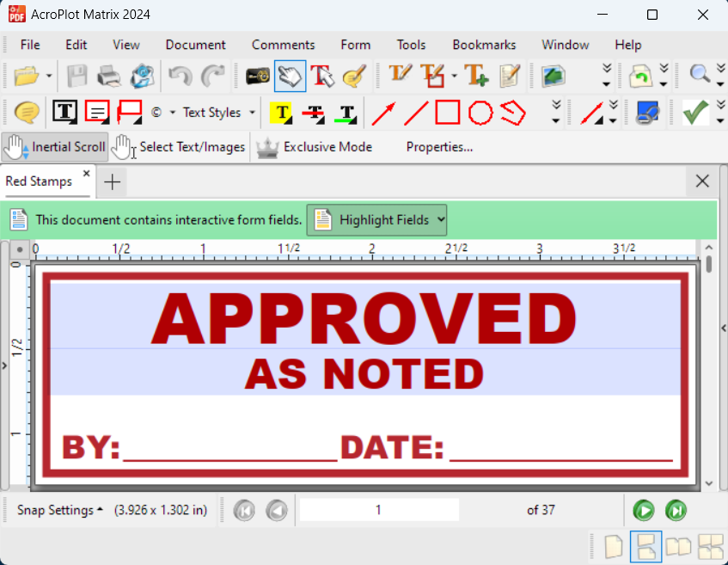Pick the red arrow drawing tool
The height and width of the screenshot is (565, 728).
(x=383, y=113)
